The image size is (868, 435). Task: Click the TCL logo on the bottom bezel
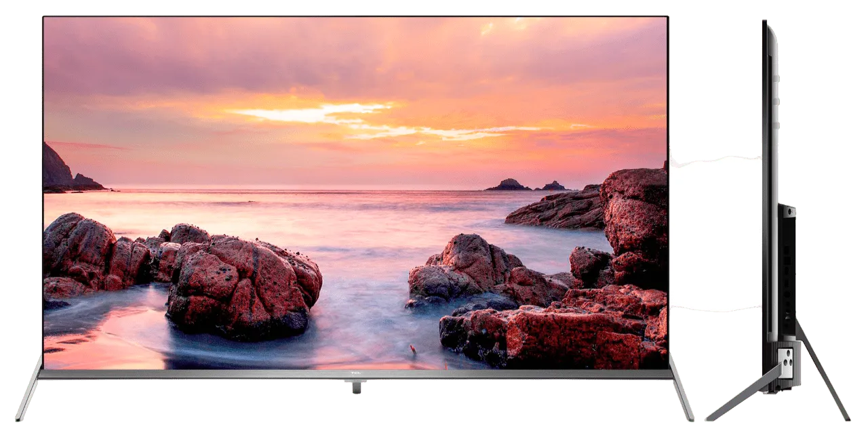pyautogui.click(x=355, y=373)
